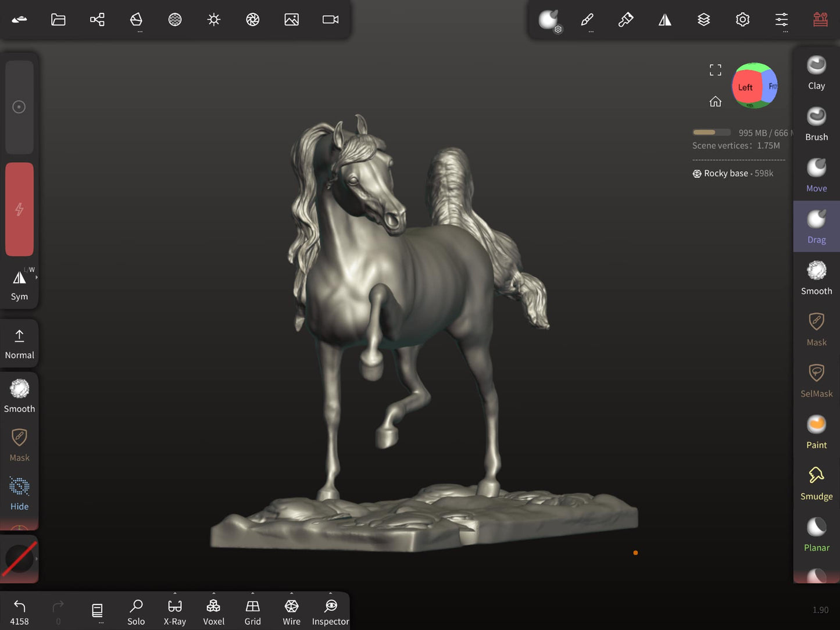Screen dimensions: 840x630
Task: Expand the Sym symmetry options arrow
Action: click(x=36, y=278)
